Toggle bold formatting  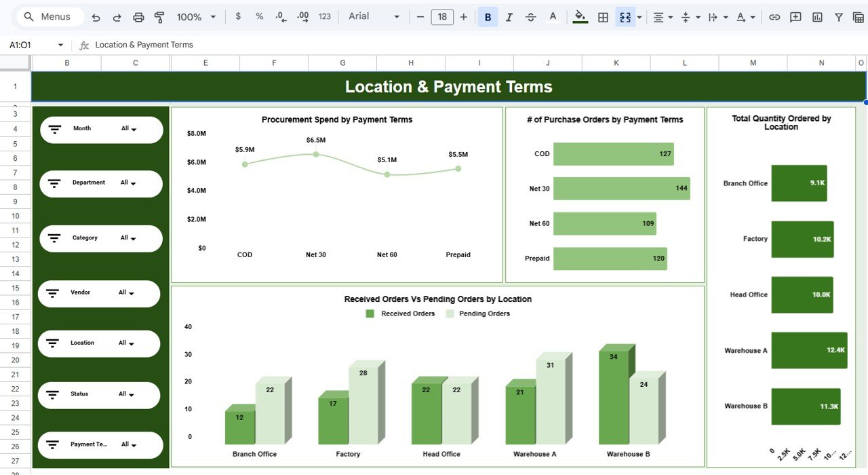click(488, 16)
